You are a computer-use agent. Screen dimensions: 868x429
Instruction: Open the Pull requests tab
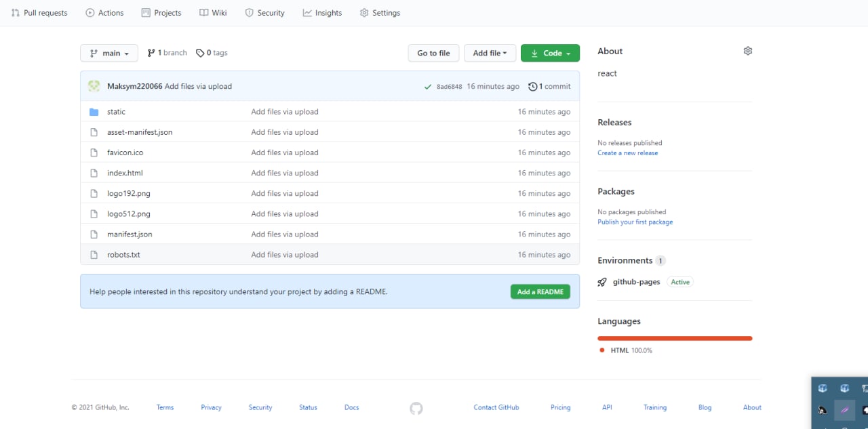[x=39, y=13]
